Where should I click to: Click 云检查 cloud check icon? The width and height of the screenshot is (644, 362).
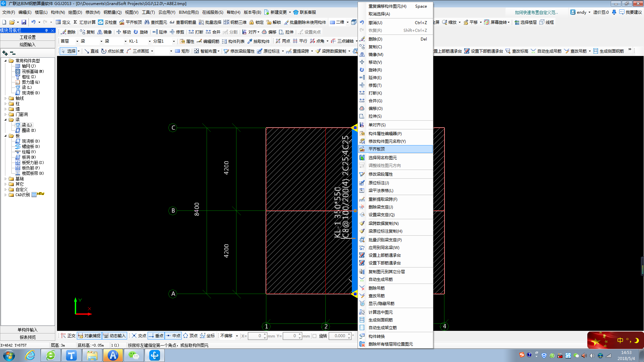[x=107, y=22]
